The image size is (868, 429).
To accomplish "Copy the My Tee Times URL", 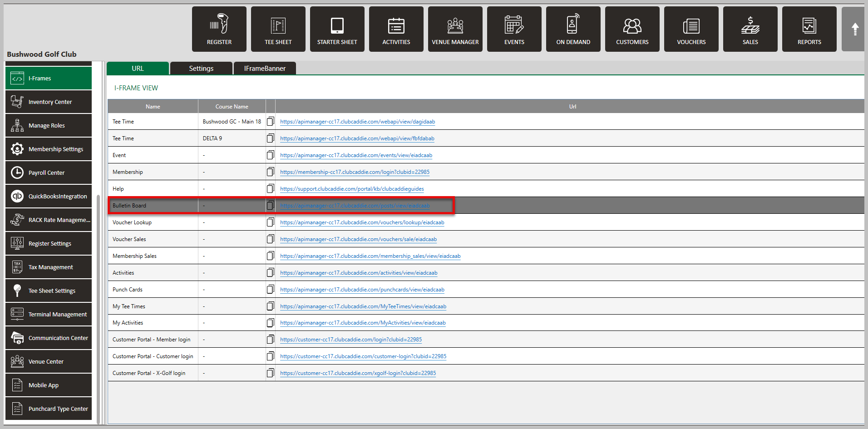I will pyautogui.click(x=270, y=306).
